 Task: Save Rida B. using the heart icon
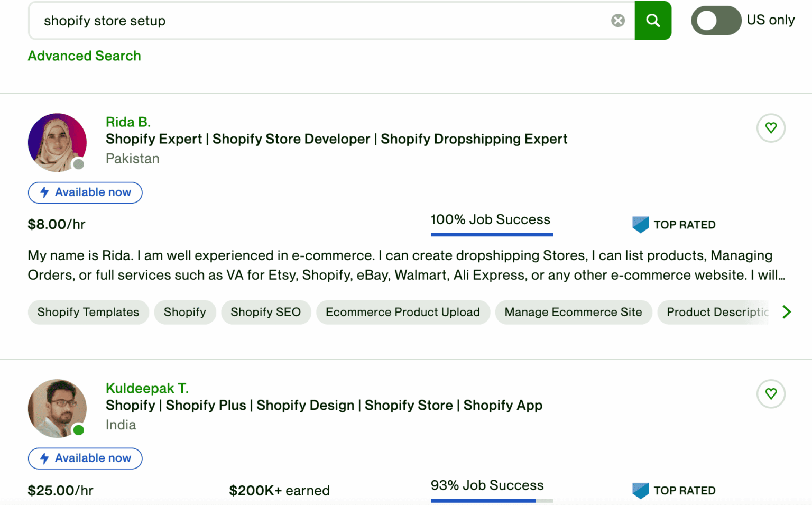pyautogui.click(x=771, y=128)
